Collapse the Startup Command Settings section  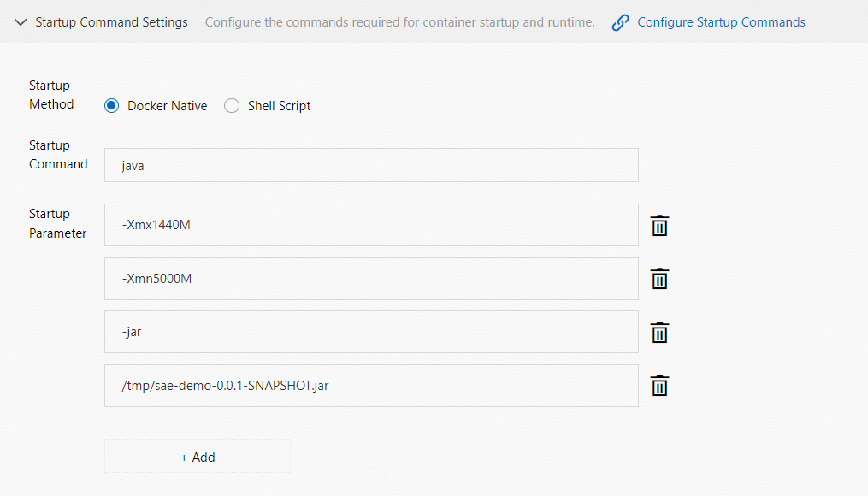pyautogui.click(x=21, y=22)
